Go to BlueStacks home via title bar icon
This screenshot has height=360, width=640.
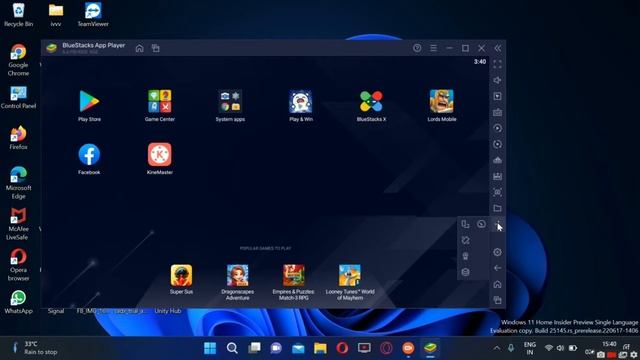tap(140, 49)
